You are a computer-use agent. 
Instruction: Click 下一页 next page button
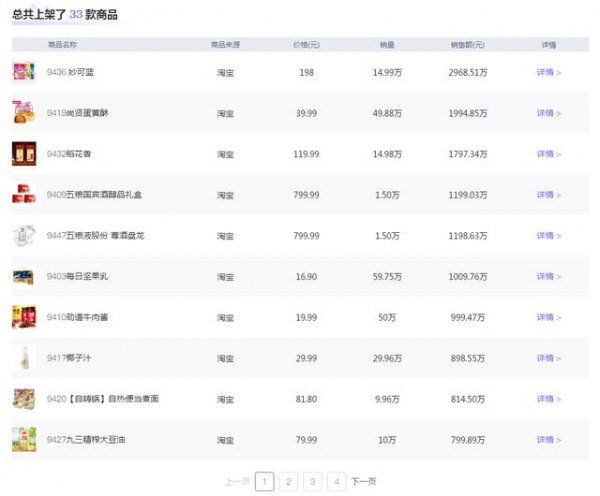[364, 481]
